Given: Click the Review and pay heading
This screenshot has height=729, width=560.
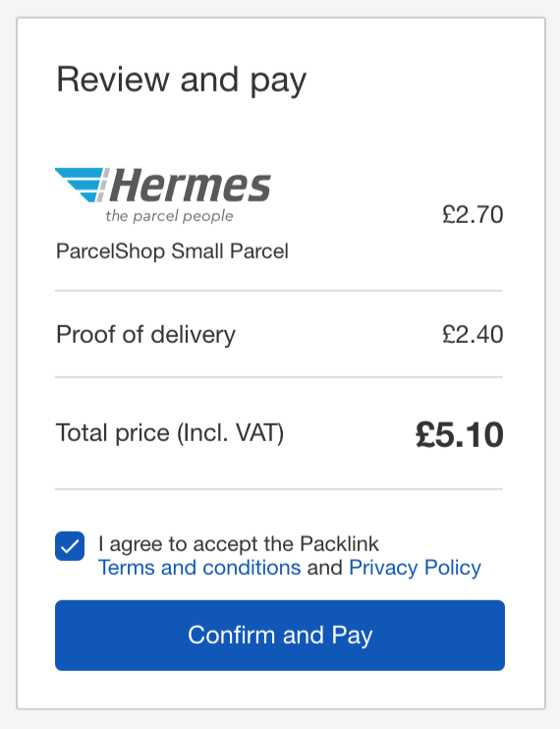Looking at the screenshot, I should (181, 81).
